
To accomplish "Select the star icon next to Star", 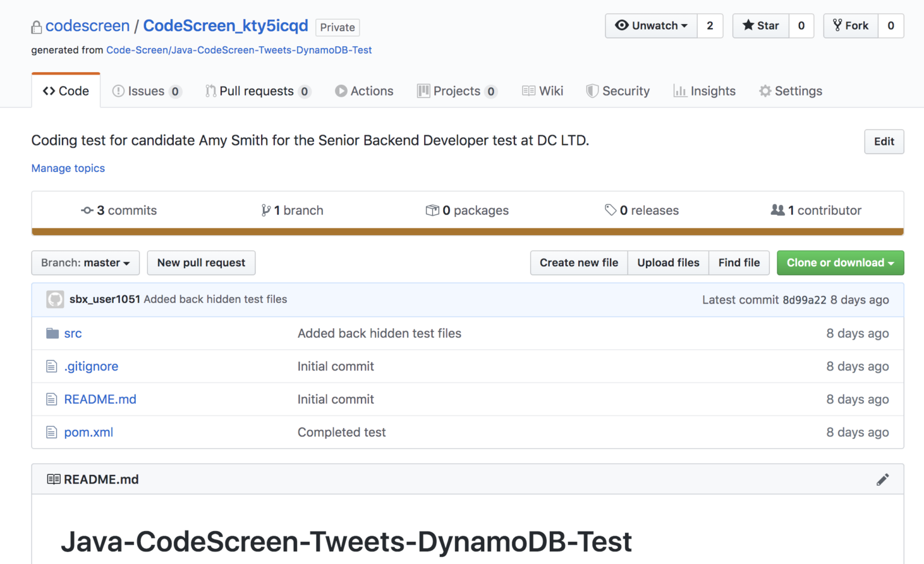I will 748,26.
